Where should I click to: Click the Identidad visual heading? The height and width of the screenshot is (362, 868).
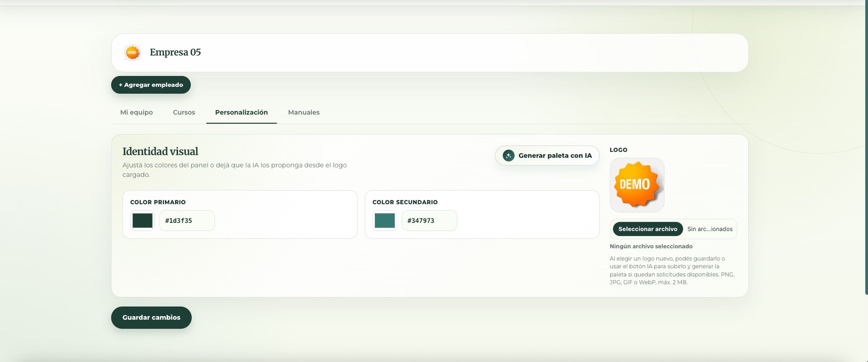coord(160,152)
